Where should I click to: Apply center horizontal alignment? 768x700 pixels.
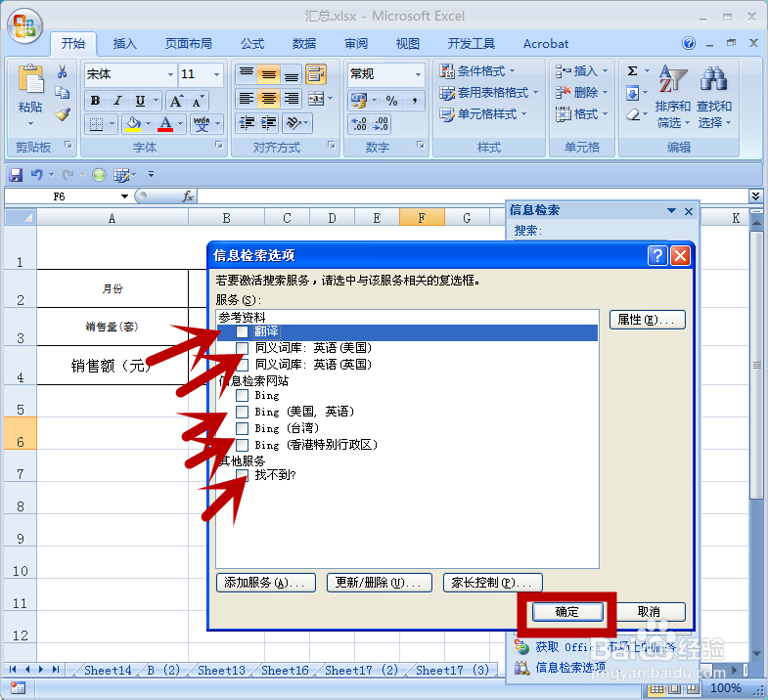click(x=268, y=100)
